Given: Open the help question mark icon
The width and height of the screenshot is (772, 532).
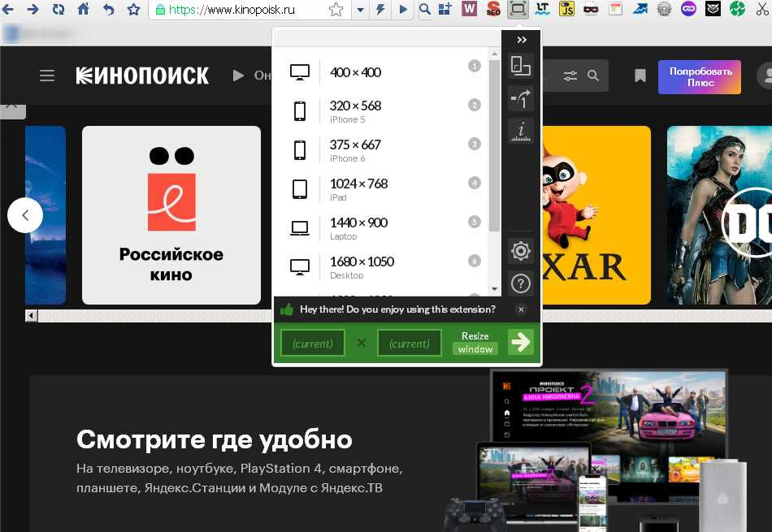Looking at the screenshot, I should (x=521, y=283).
